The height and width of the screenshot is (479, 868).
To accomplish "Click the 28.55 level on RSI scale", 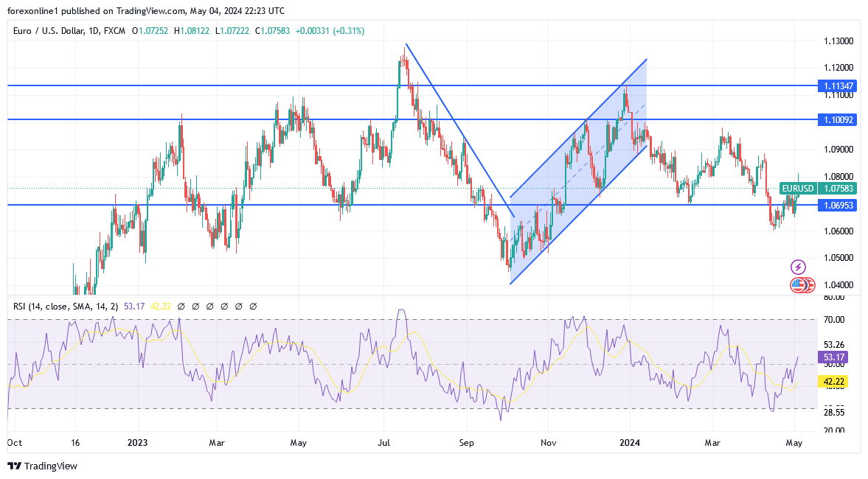I will tap(834, 413).
